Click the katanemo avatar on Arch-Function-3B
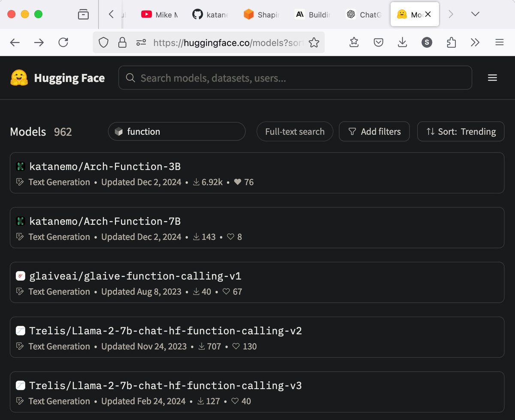 (21, 166)
